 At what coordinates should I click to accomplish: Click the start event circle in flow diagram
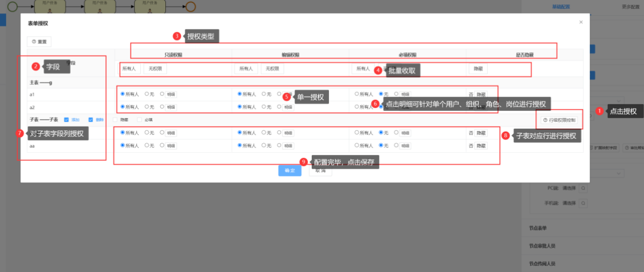click(x=13, y=7)
